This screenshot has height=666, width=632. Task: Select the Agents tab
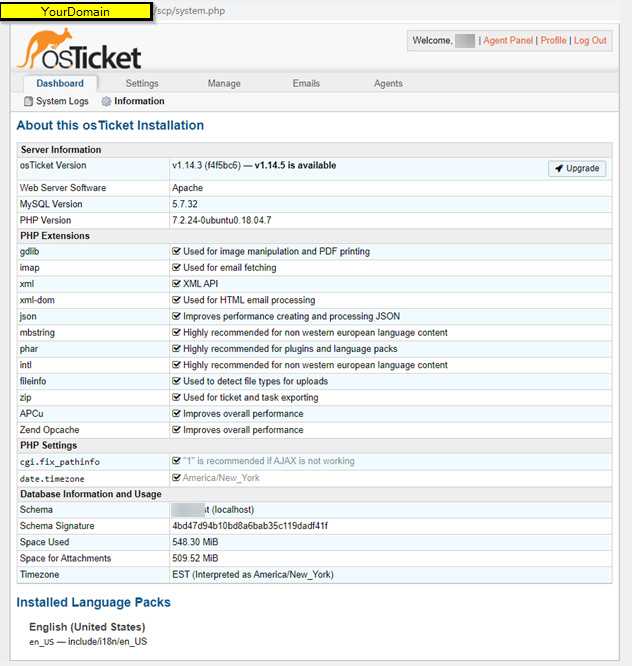click(388, 84)
